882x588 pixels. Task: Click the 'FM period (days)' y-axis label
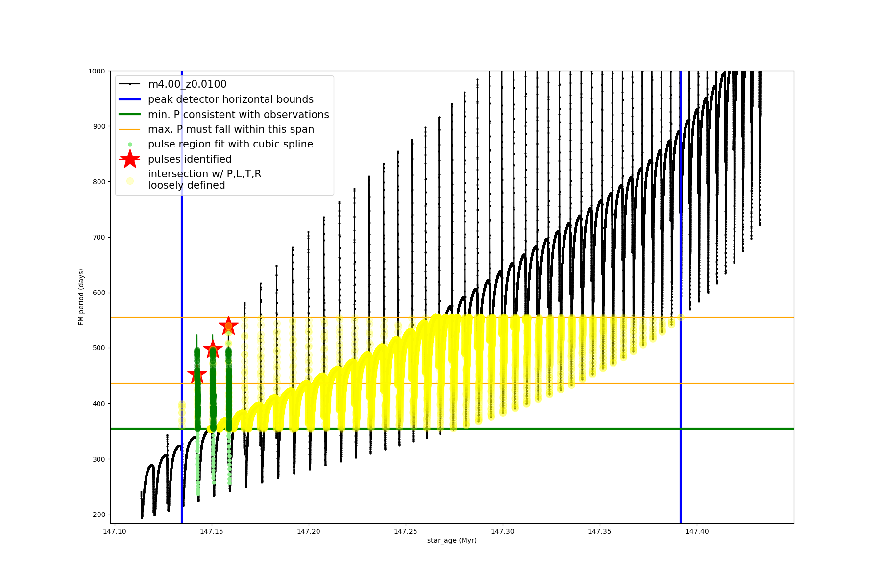[81, 297]
